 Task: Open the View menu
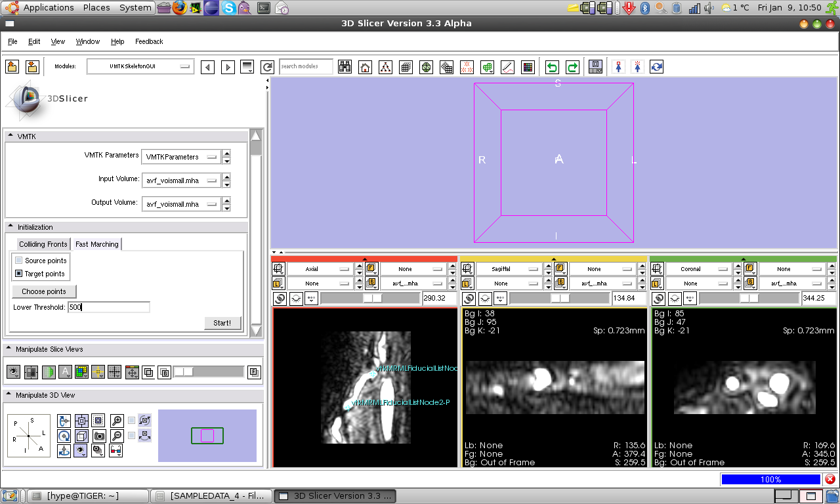click(x=58, y=41)
